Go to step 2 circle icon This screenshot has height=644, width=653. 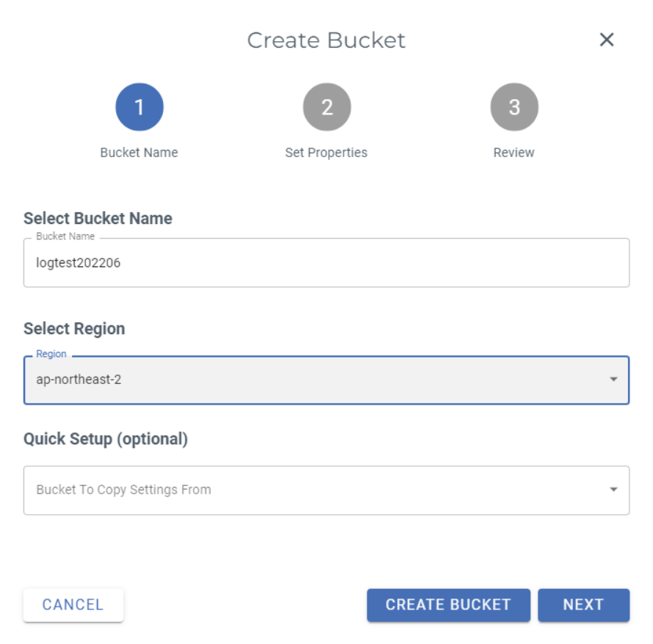[327, 107]
